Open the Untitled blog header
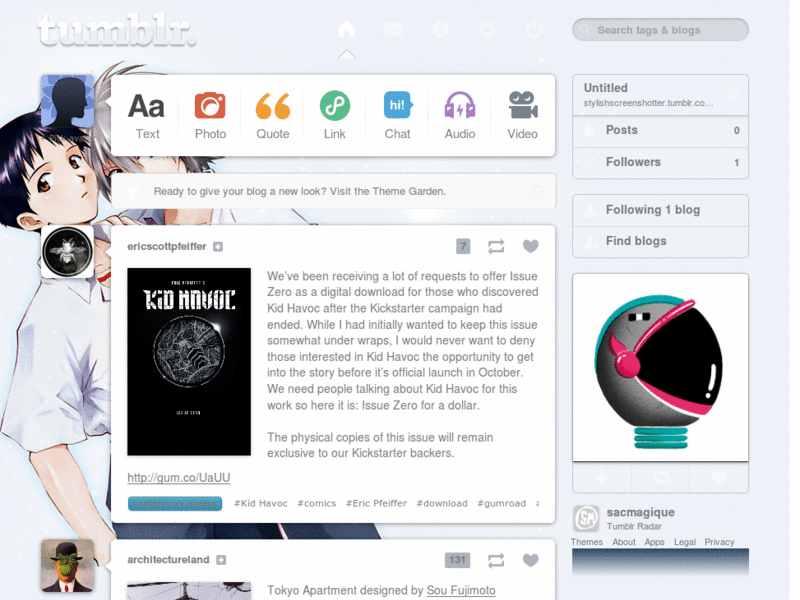The height and width of the screenshot is (600, 800). tap(660, 95)
